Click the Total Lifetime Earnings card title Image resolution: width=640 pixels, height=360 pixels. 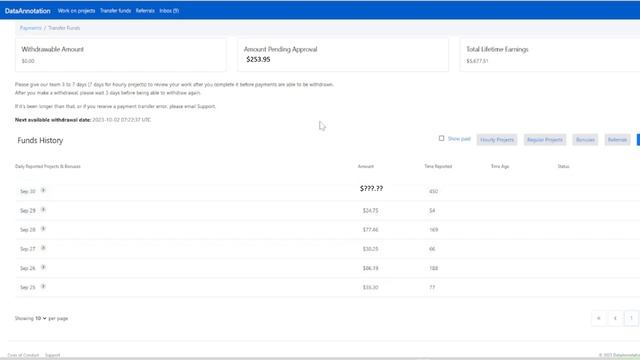click(497, 49)
